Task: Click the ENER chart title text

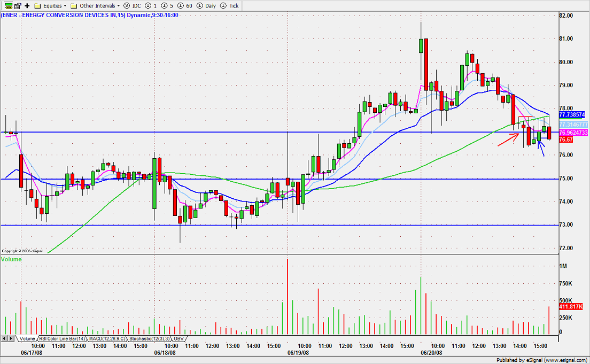Action: [90, 15]
